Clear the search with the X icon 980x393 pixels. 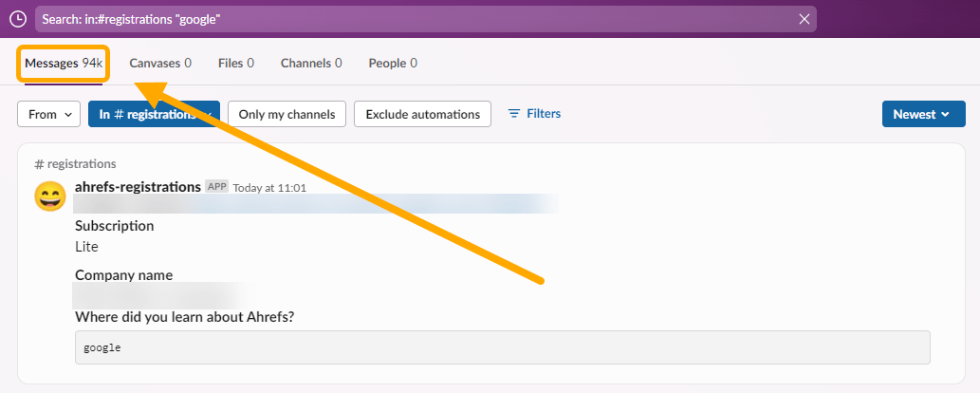tap(804, 19)
